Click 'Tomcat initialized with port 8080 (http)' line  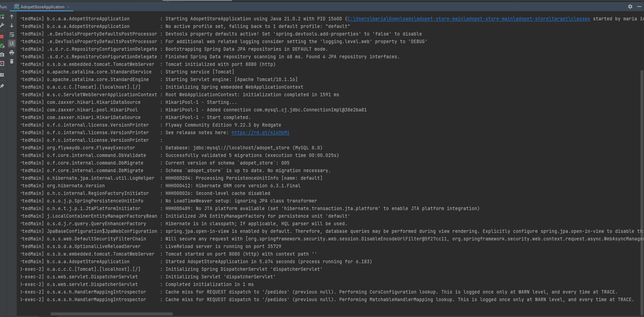click(x=220, y=65)
